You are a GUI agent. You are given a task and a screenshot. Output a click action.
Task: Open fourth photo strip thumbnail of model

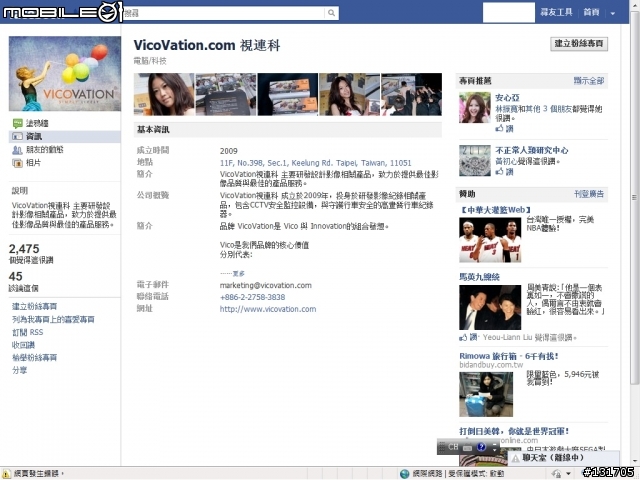pos(349,94)
